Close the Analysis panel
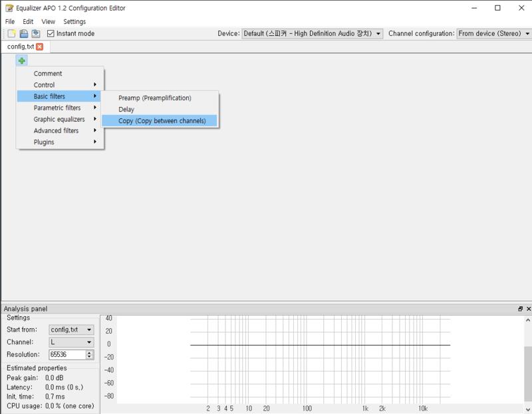 point(528,308)
